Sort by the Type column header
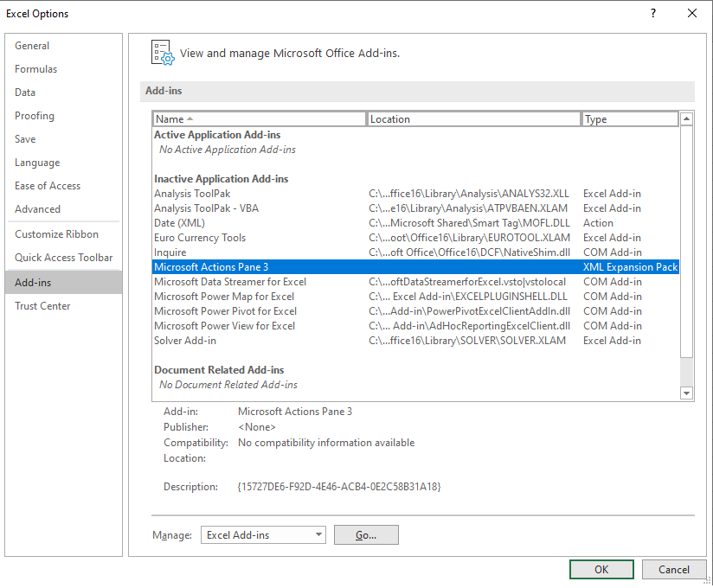Image resolution: width=713 pixels, height=588 pixels. 630,119
